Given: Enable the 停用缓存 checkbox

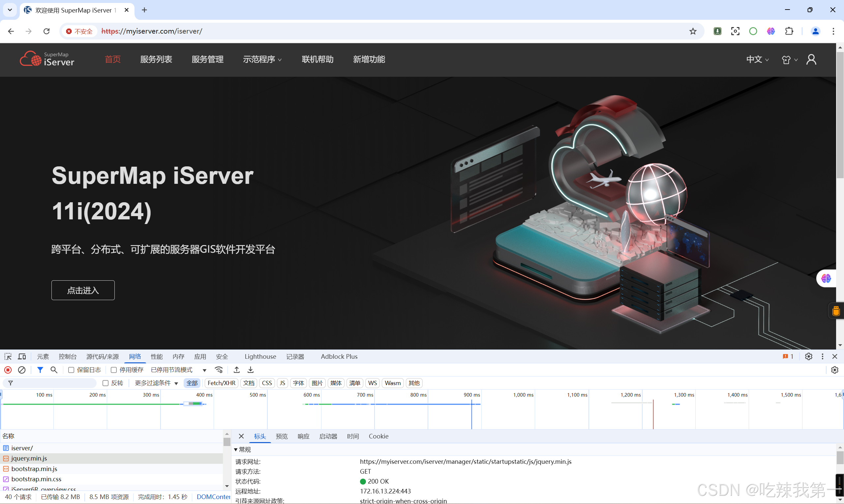Looking at the screenshot, I should click(114, 370).
